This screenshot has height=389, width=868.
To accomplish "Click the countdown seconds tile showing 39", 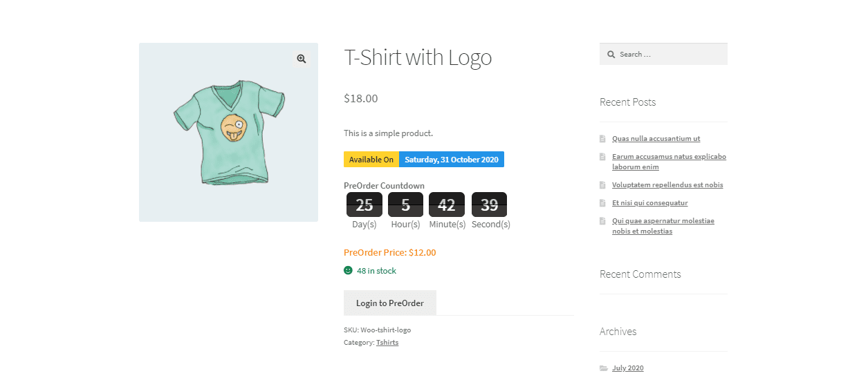I will tap(489, 205).
